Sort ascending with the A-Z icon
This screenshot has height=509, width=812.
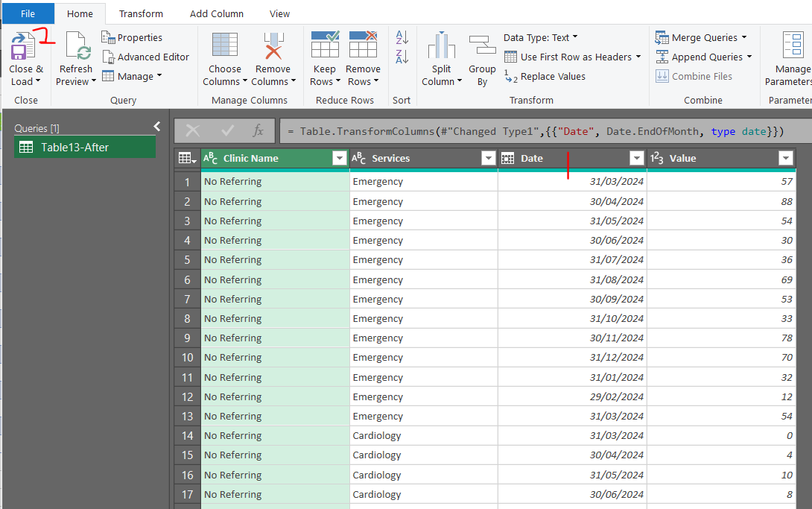pyautogui.click(x=402, y=37)
